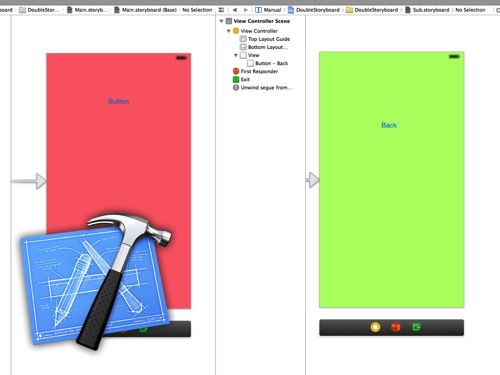Click the gray Unwind segue icon in the outline

point(236,88)
